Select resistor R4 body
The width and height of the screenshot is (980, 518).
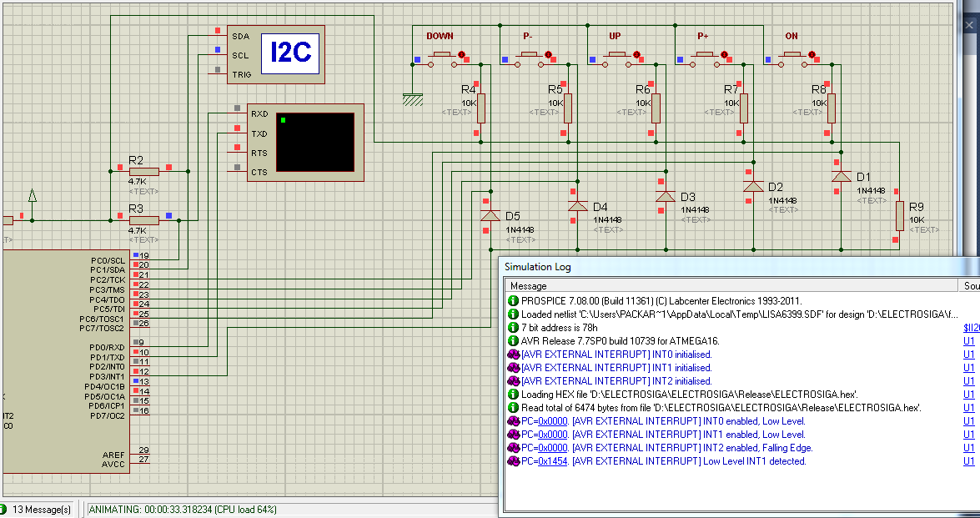480,108
